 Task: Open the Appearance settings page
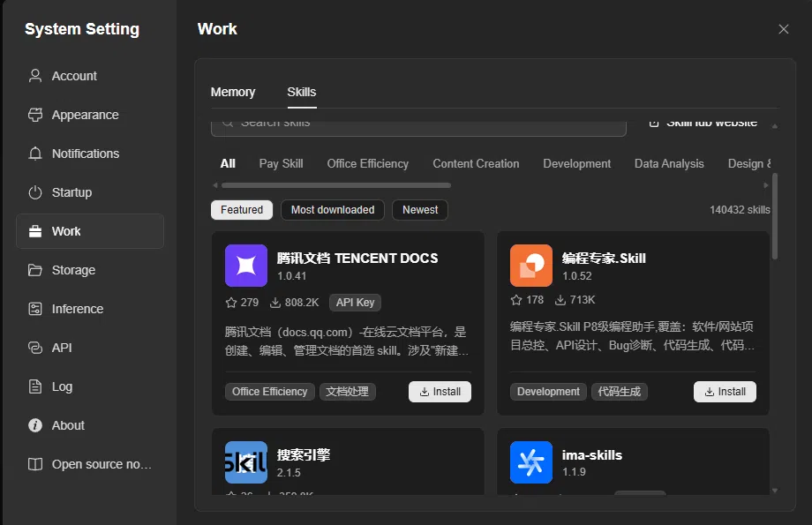(x=90, y=115)
